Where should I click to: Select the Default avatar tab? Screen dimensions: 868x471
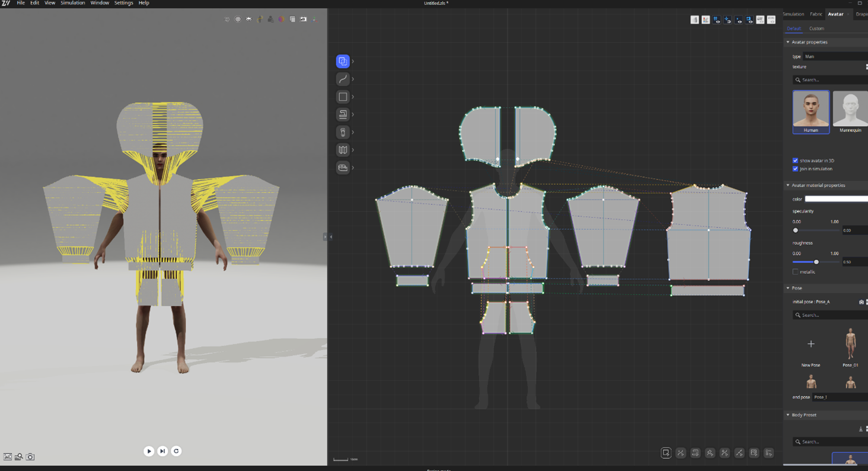click(x=794, y=28)
